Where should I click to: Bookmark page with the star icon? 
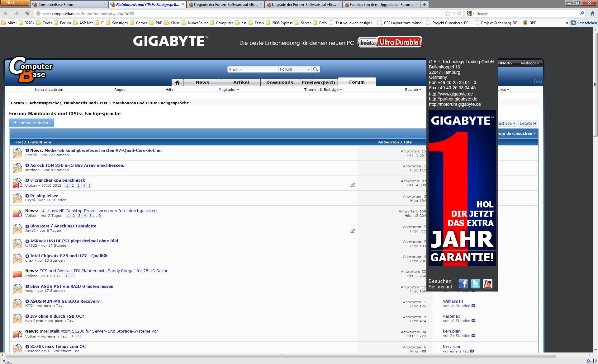448,13
